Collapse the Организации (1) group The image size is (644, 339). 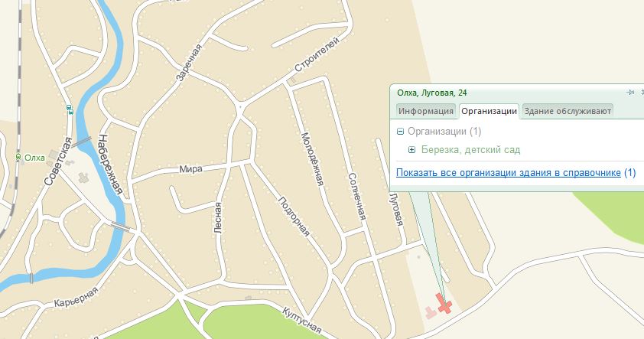point(401,132)
